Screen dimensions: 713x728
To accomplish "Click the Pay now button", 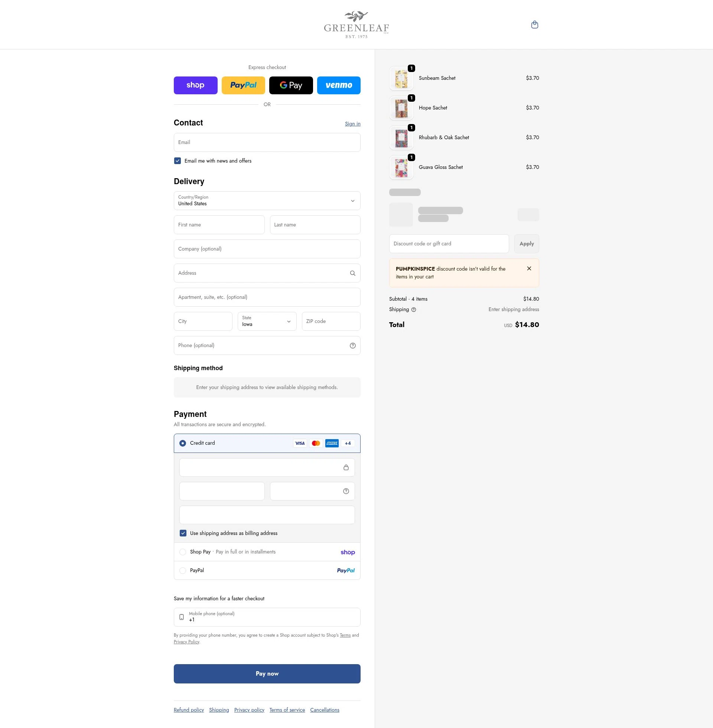I will (x=267, y=674).
